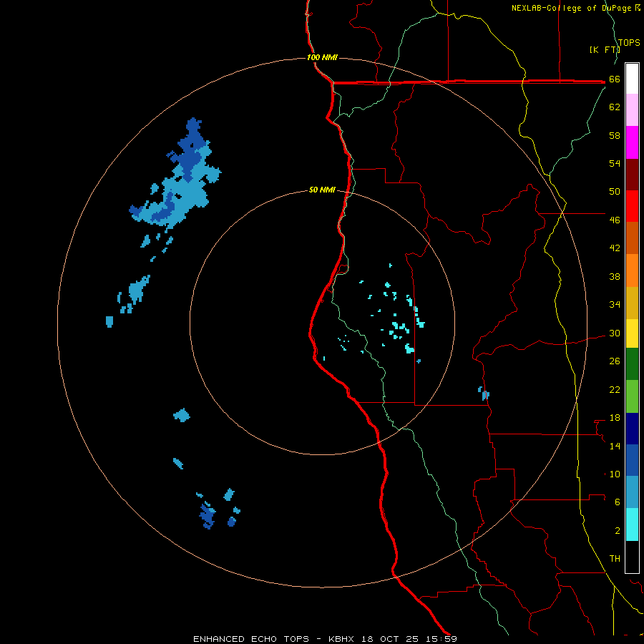Click the KBHX radar site identifier
Image resolution: width=644 pixels, height=644 pixels.
click(341, 639)
